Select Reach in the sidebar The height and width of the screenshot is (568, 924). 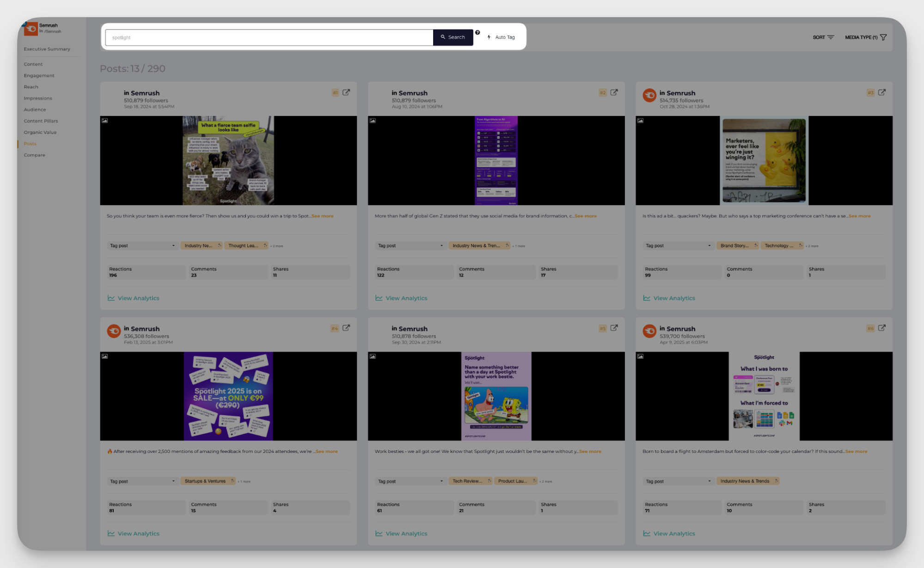pos(31,87)
